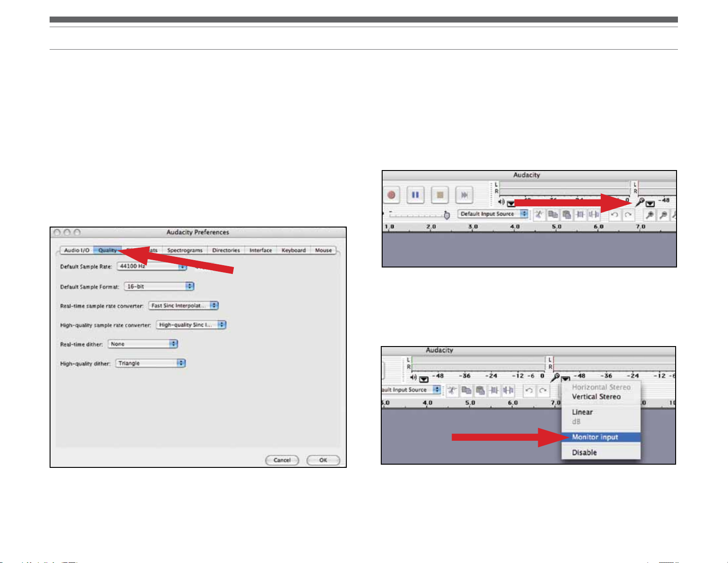Click the speaker icon beside the Pause-button window's meter
The width and height of the screenshot is (728, 563).
click(x=501, y=201)
